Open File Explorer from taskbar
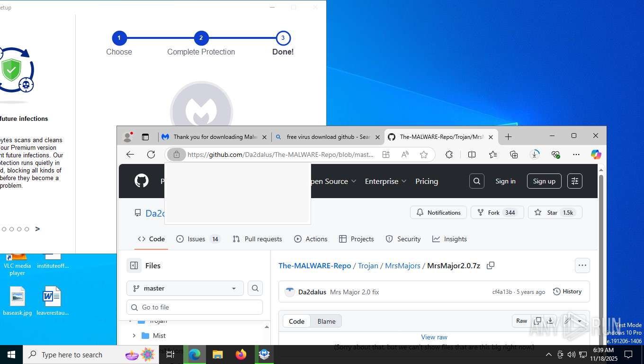The height and width of the screenshot is (364, 644). tap(218, 355)
